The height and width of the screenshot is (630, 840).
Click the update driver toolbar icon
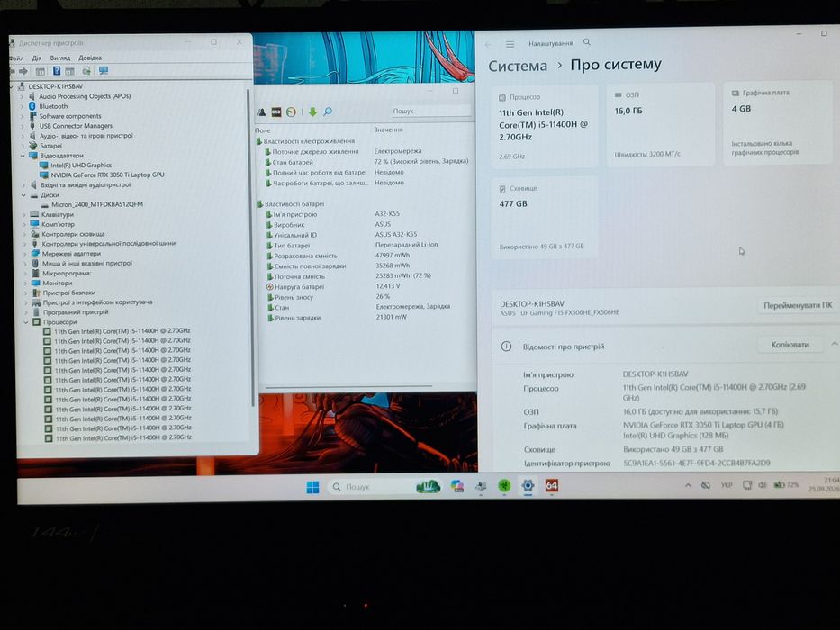click(86, 71)
